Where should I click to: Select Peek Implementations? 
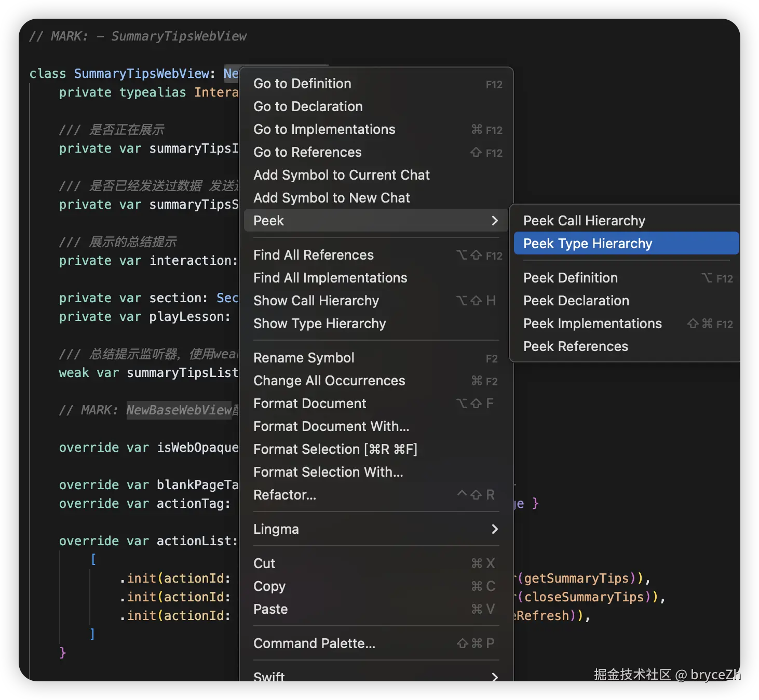click(592, 324)
